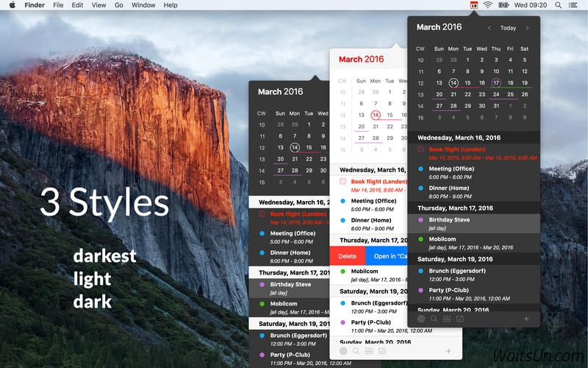Open Party (P-Club) in front dark popup

point(473,294)
